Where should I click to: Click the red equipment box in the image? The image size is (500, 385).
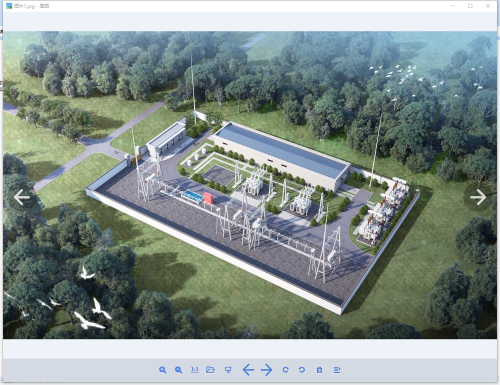tap(208, 198)
